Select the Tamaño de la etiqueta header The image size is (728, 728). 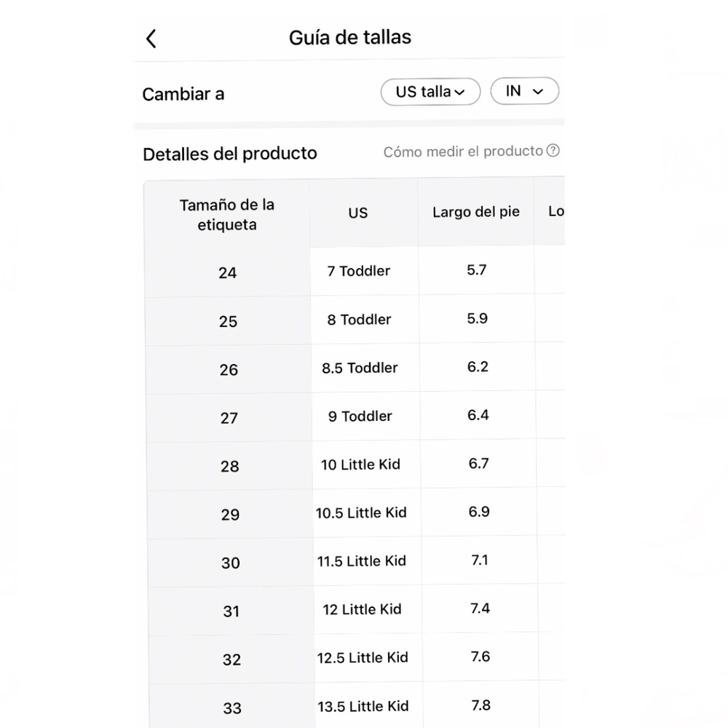[x=227, y=215]
